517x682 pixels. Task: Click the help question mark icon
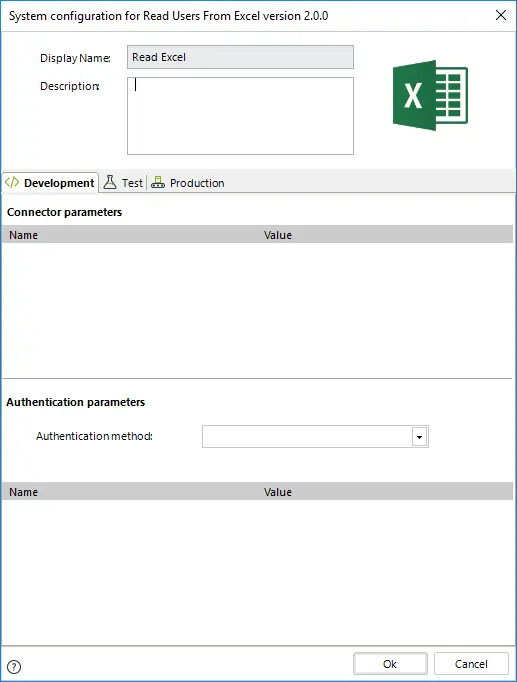pyautogui.click(x=14, y=666)
